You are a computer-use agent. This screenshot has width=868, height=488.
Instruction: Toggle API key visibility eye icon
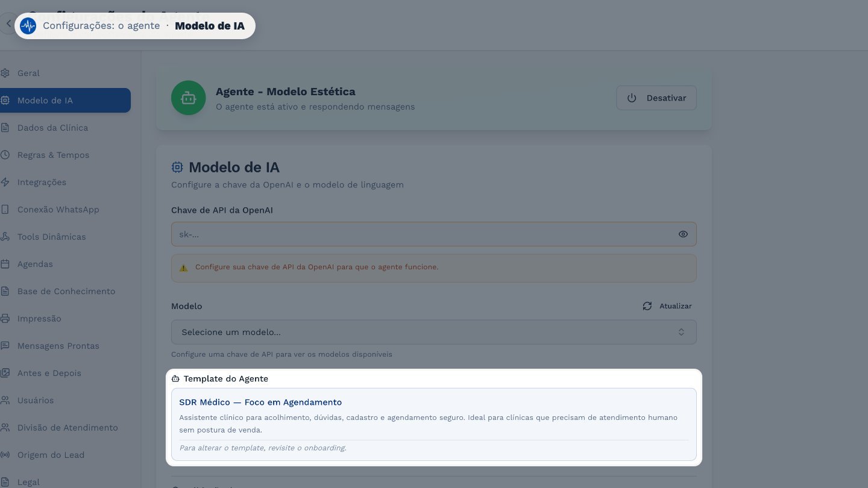683,234
